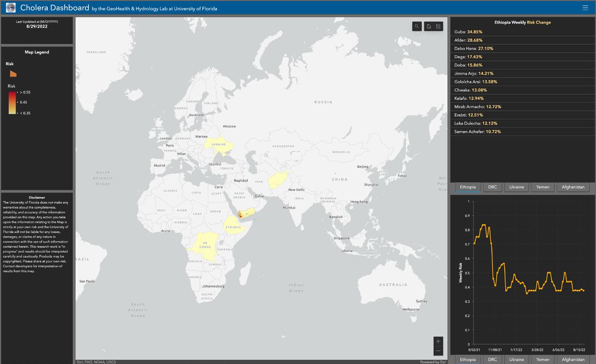Select the Gololcha Arsi: 13.58% row
This screenshot has height=364, width=596.
click(523, 81)
